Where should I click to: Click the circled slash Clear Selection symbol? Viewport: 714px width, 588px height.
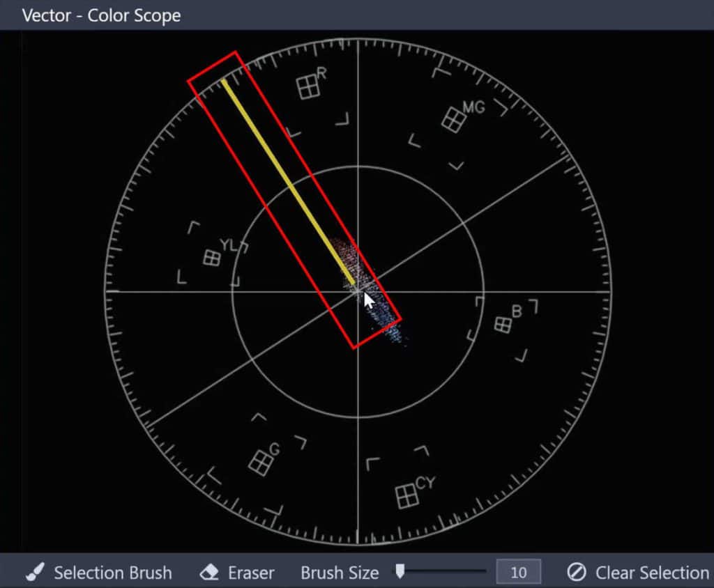click(577, 572)
